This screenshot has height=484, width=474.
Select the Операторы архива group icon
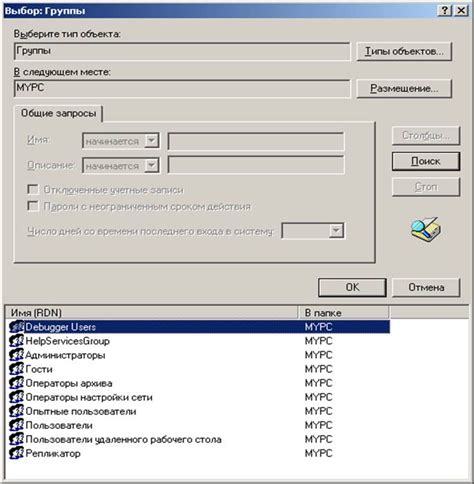point(16,383)
